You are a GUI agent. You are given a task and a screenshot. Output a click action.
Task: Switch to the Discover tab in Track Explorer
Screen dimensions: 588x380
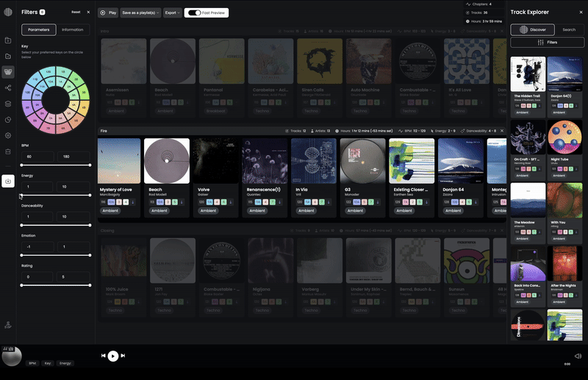[532, 29]
